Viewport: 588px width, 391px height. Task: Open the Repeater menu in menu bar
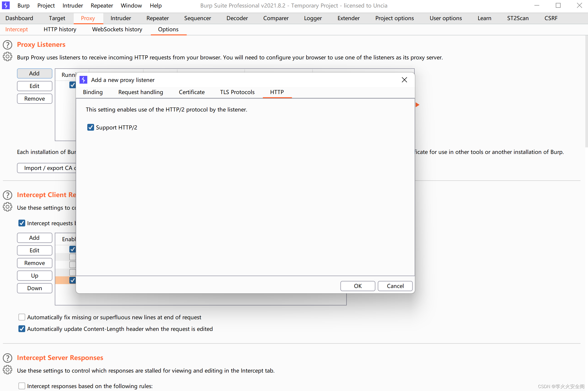click(x=102, y=6)
